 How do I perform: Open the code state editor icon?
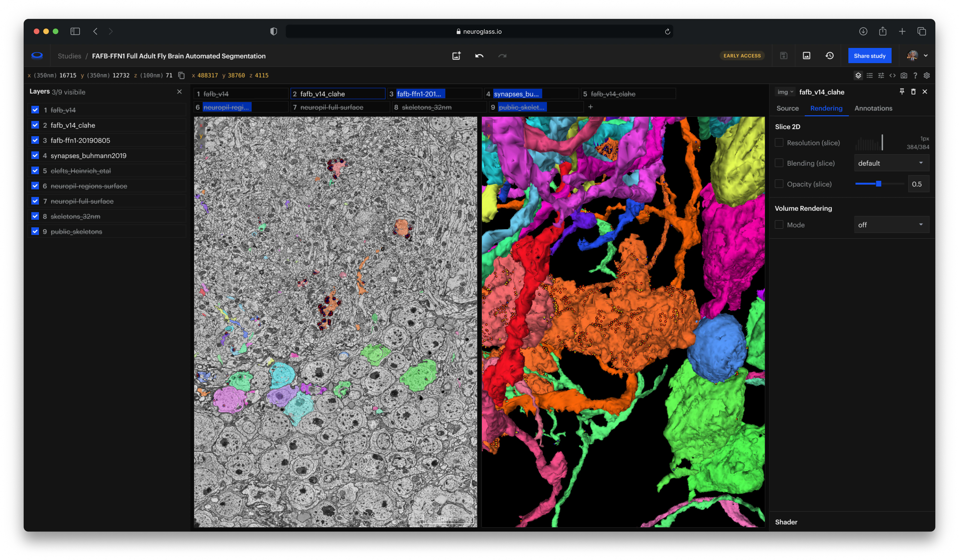(892, 75)
